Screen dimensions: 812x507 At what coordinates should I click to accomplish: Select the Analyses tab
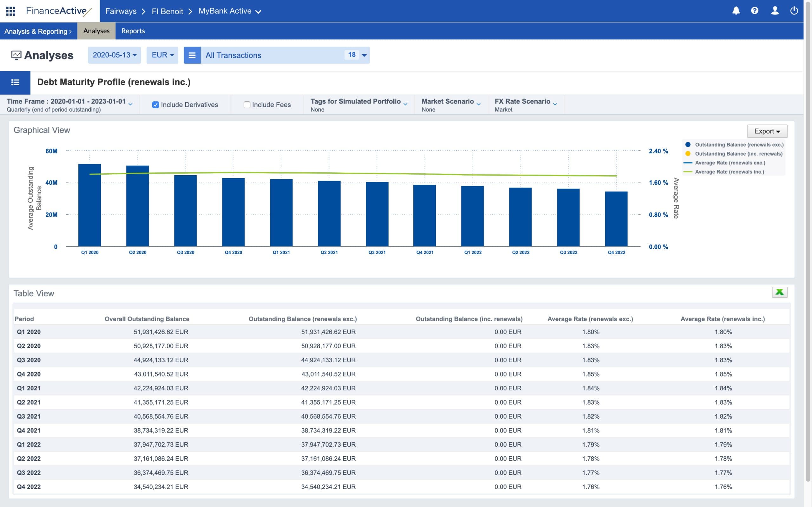coord(96,31)
